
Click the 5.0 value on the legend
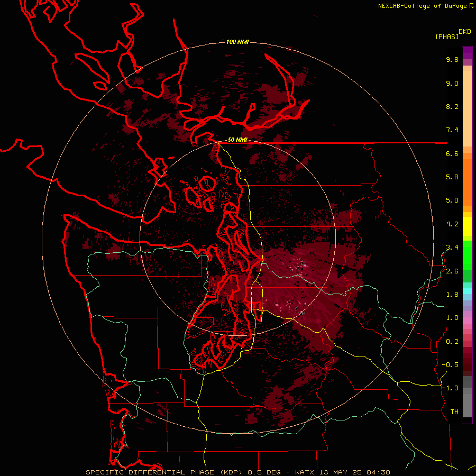[452, 200]
